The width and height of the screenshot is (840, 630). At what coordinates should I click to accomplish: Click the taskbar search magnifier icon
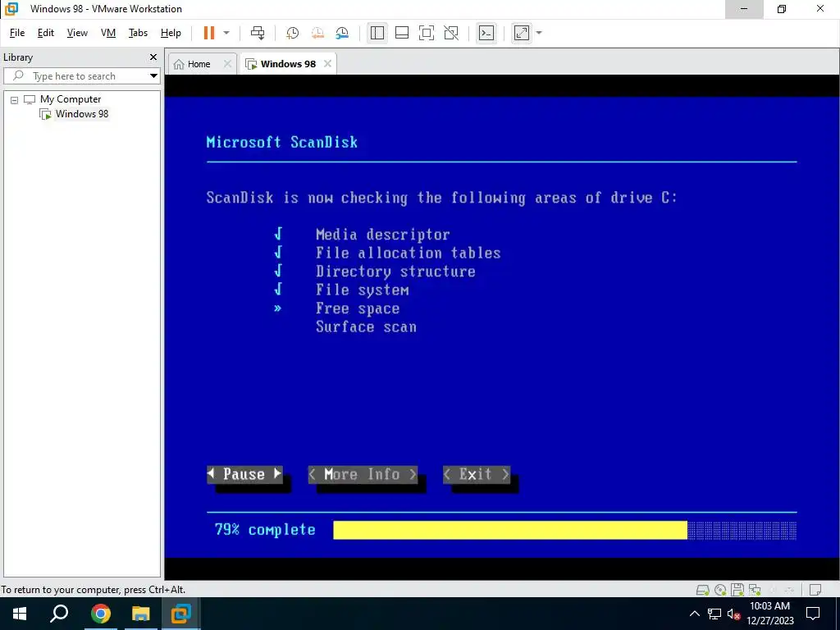pos(59,614)
